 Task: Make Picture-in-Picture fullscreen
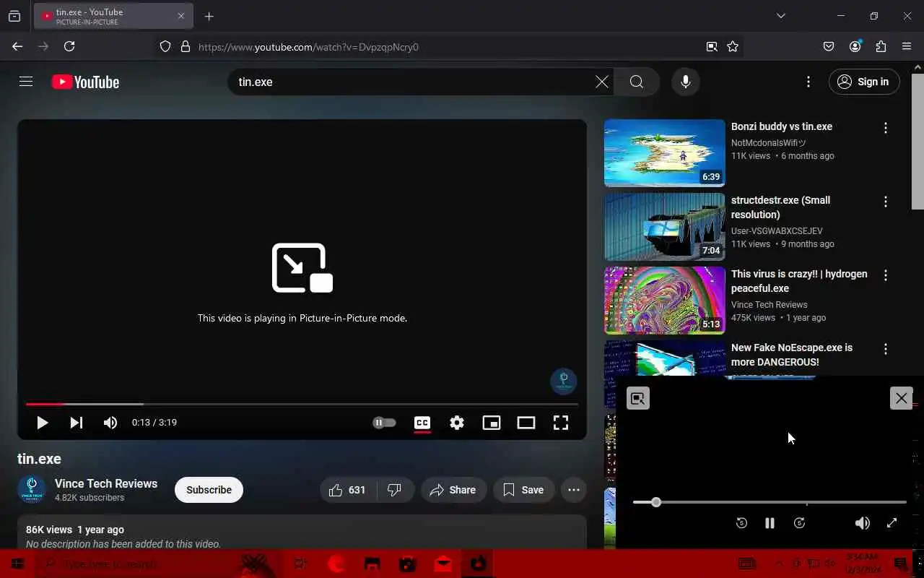pyautogui.click(x=892, y=523)
